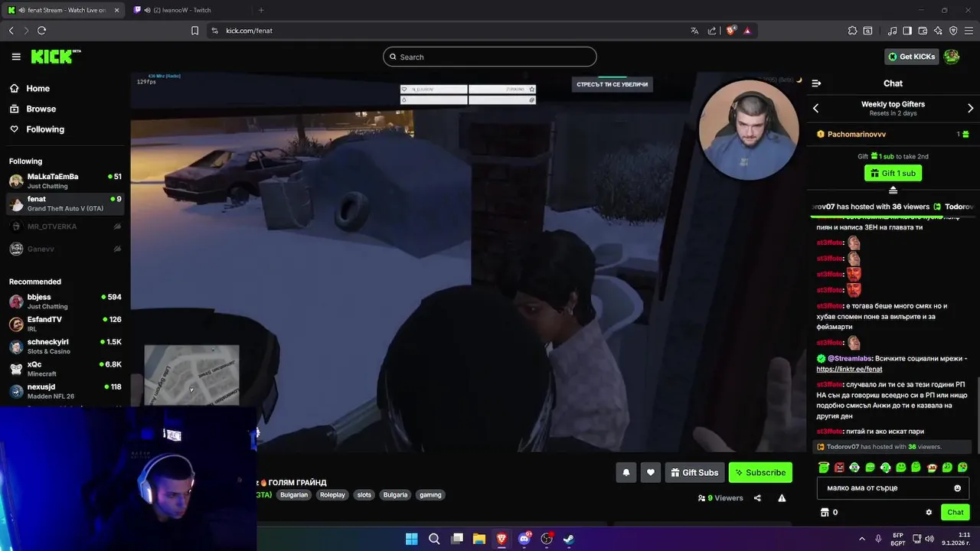Open Windows Start menu
The width and height of the screenshot is (980, 551).
[x=411, y=539]
